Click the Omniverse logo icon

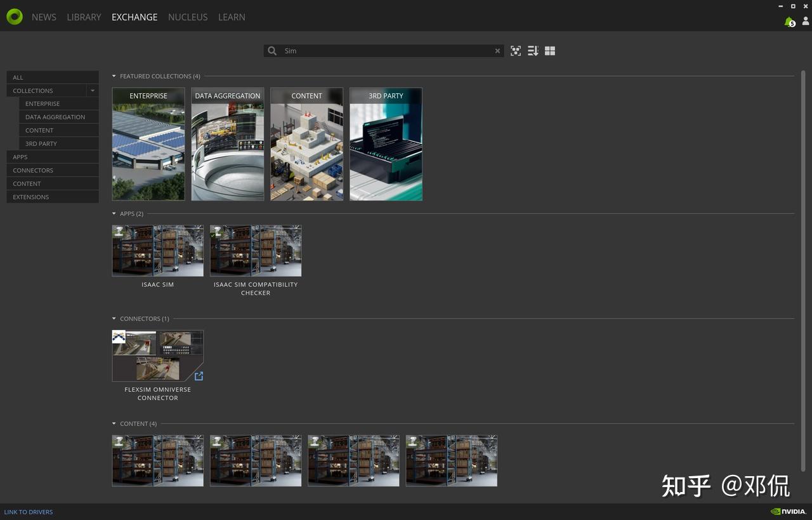(x=14, y=17)
